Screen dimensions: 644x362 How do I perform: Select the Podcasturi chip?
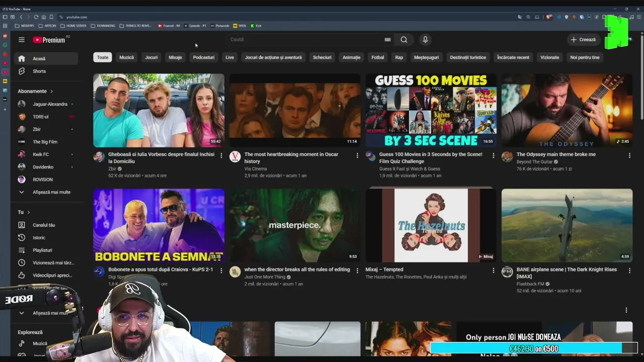coord(204,57)
